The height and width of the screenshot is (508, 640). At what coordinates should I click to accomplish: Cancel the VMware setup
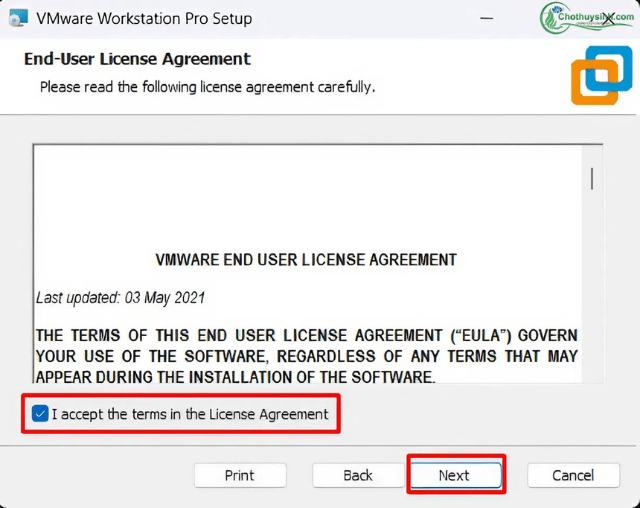click(573, 475)
